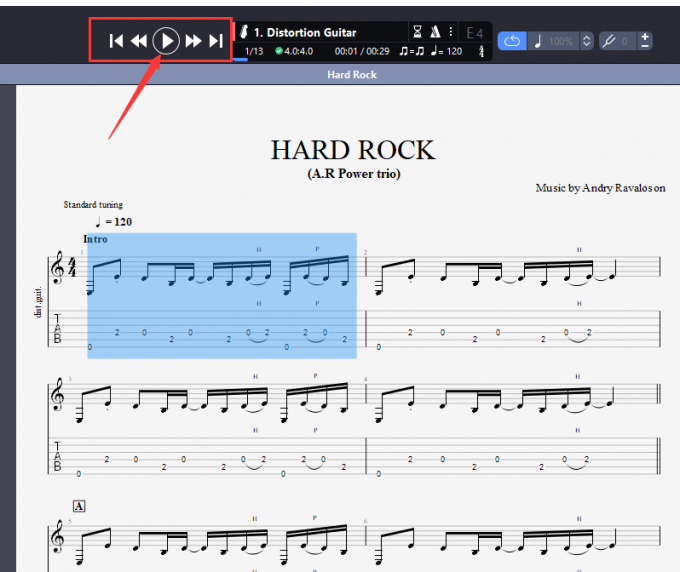Rewind to the previous bar
The height and width of the screenshot is (572, 680).
[x=140, y=41]
